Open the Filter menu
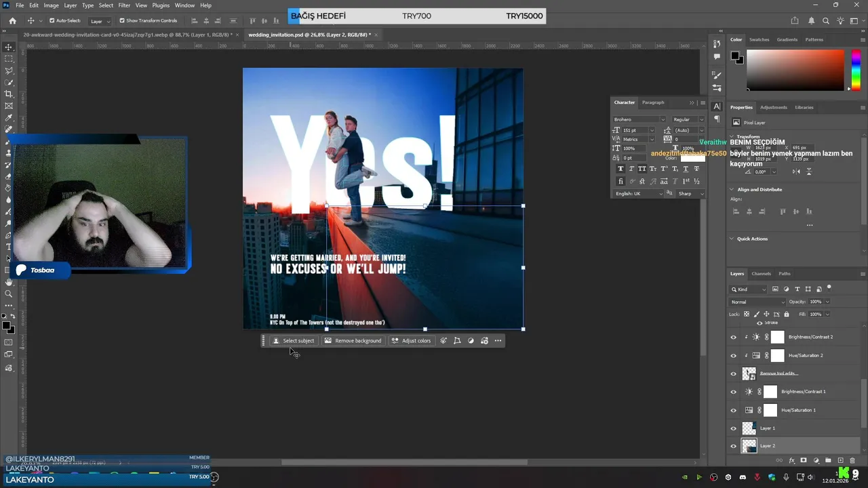 pyautogui.click(x=124, y=5)
